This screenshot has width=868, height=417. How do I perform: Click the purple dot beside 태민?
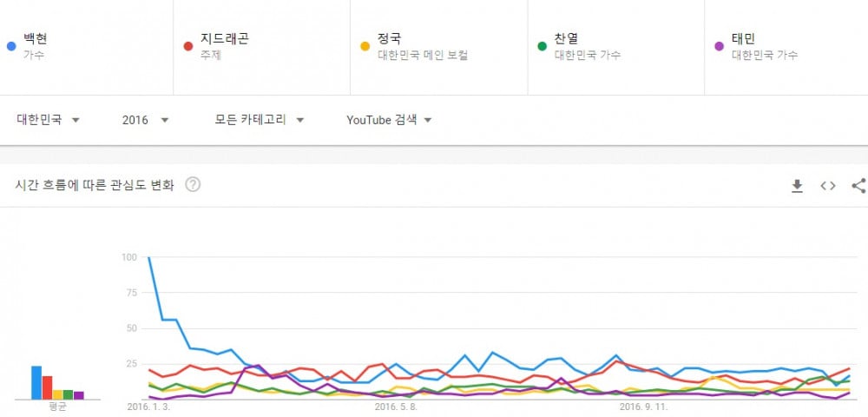[719, 47]
